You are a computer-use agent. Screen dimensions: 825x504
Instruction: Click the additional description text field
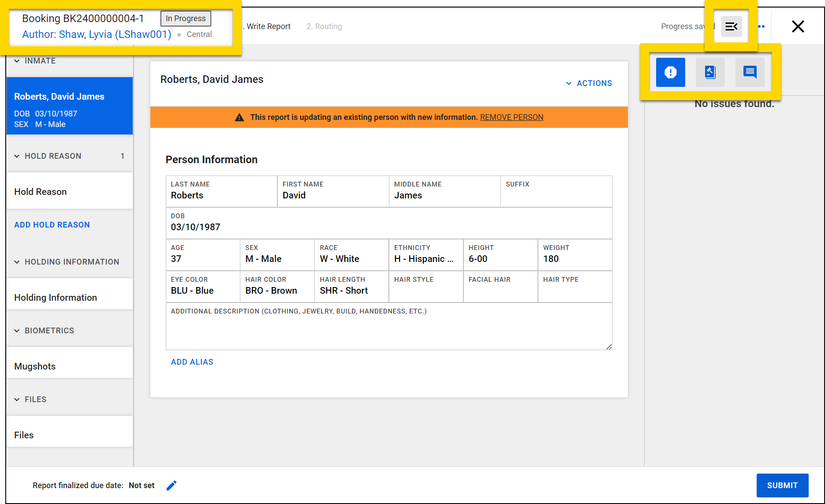pos(388,329)
